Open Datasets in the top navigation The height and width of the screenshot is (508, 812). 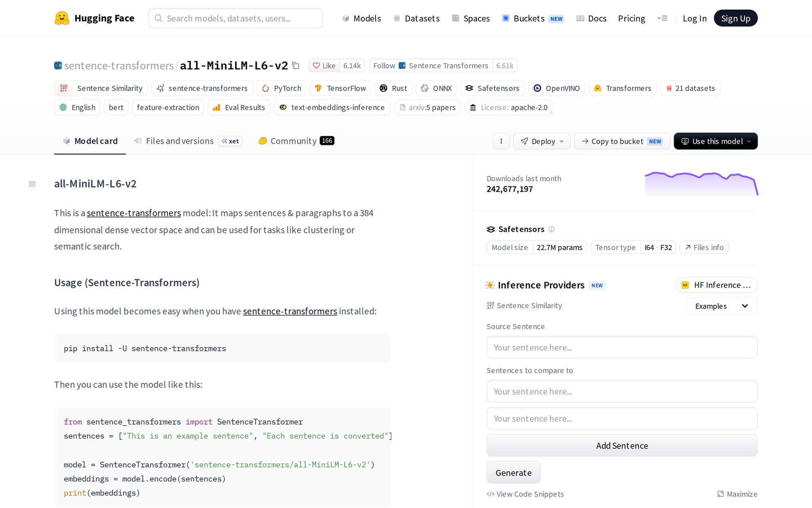[x=416, y=18]
